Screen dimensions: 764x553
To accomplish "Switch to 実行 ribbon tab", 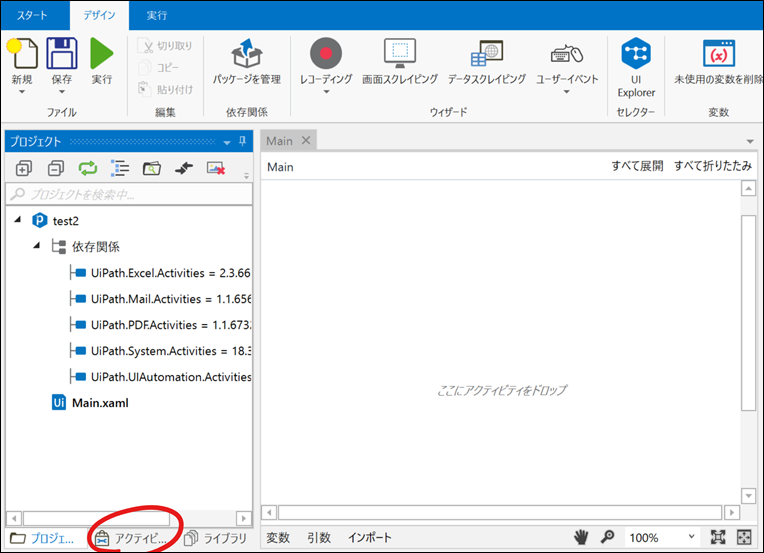I will (157, 16).
